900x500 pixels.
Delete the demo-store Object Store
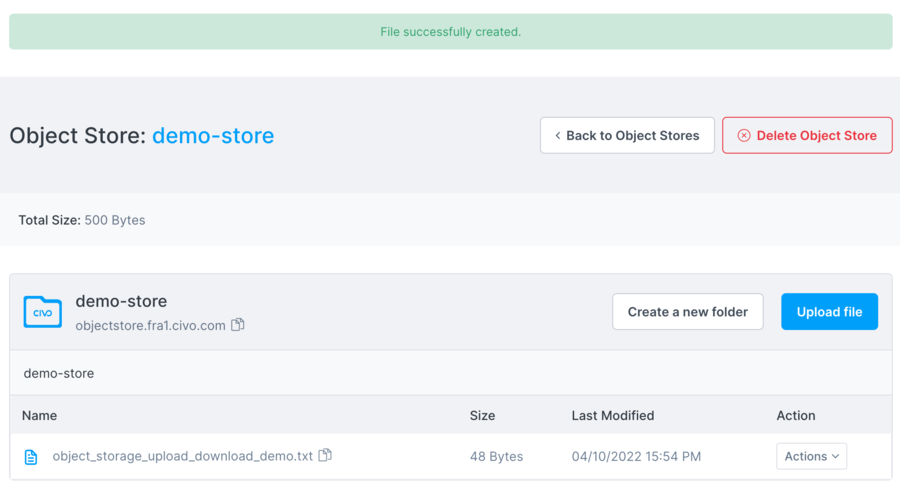tap(807, 136)
